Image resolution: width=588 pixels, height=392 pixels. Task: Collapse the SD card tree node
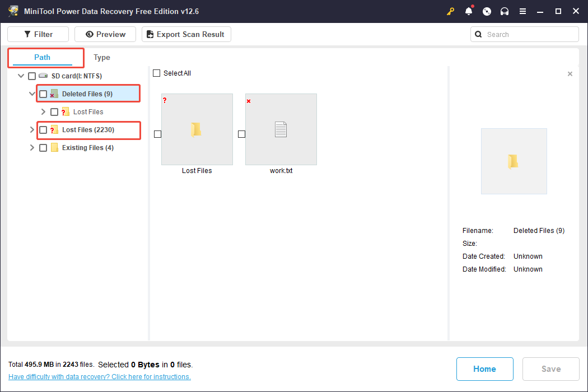point(21,76)
